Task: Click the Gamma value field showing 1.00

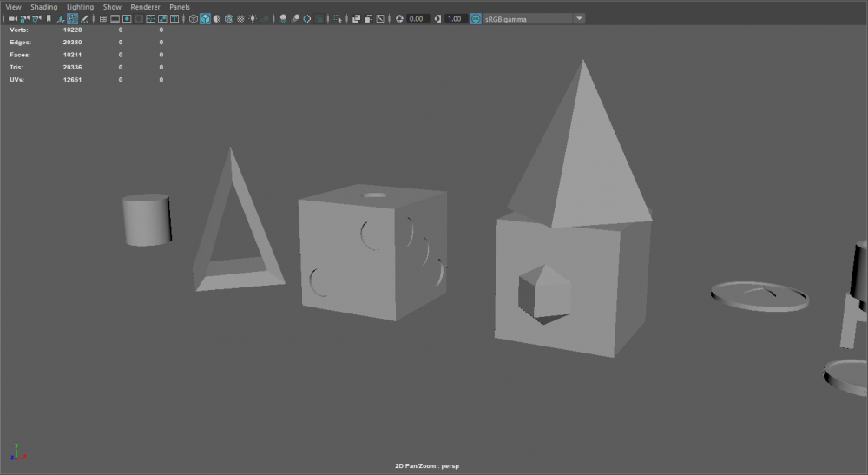Action: click(456, 18)
